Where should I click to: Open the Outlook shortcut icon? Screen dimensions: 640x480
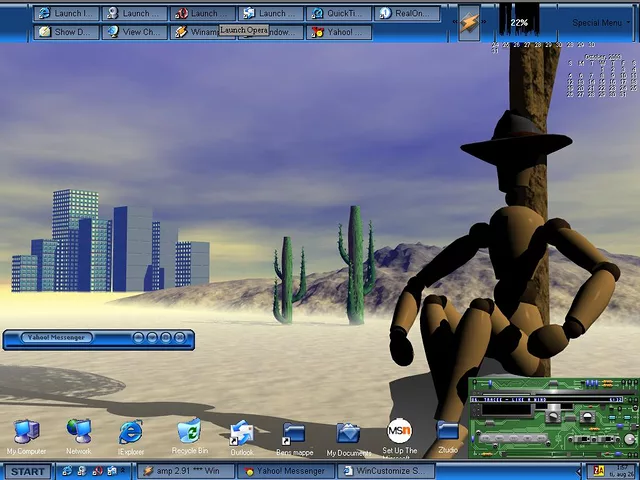242,433
